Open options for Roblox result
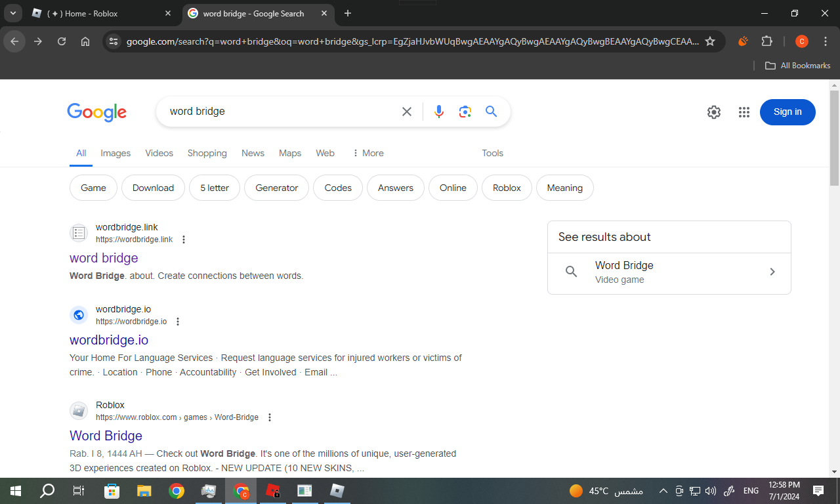 [270, 417]
